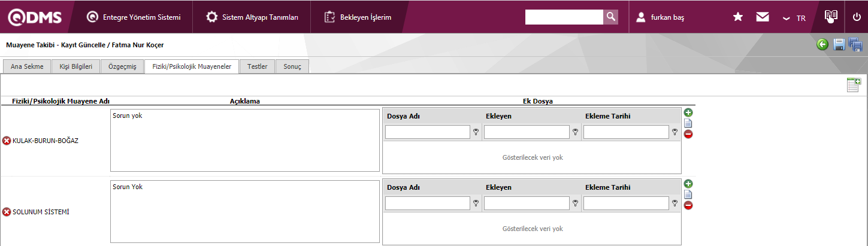Click SOLUNUM SİSTEMİ description text area
The width and height of the screenshot is (868, 246).
(x=245, y=211)
